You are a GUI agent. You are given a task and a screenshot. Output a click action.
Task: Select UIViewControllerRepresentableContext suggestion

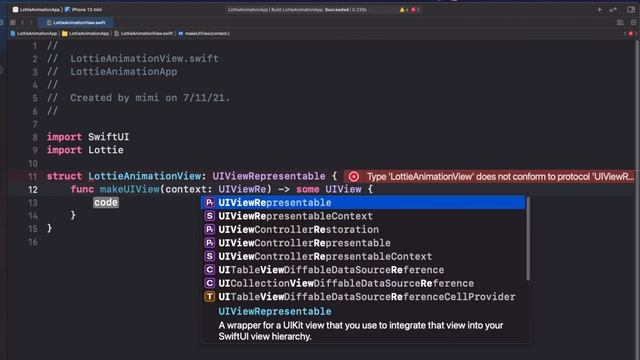click(363, 256)
